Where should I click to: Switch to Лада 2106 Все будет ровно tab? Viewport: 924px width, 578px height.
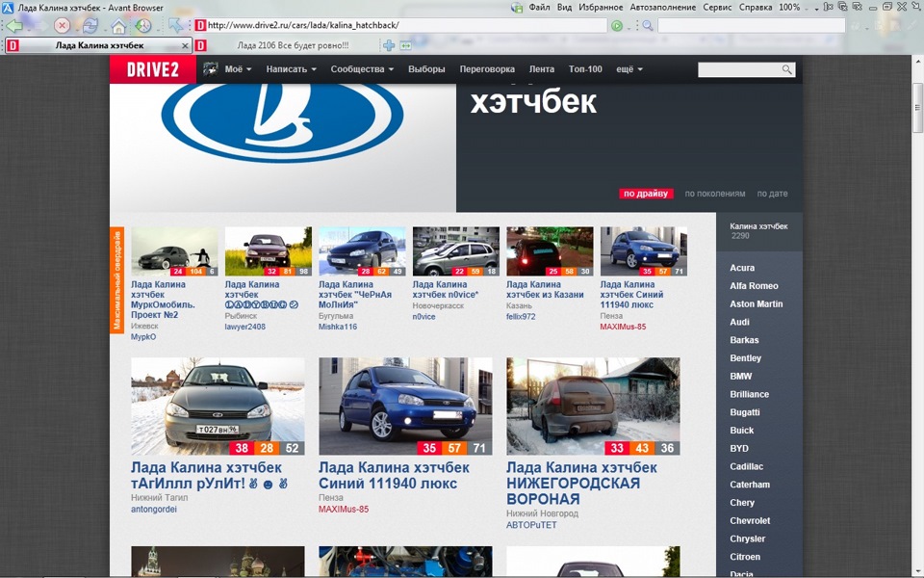(x=293, y=45)
